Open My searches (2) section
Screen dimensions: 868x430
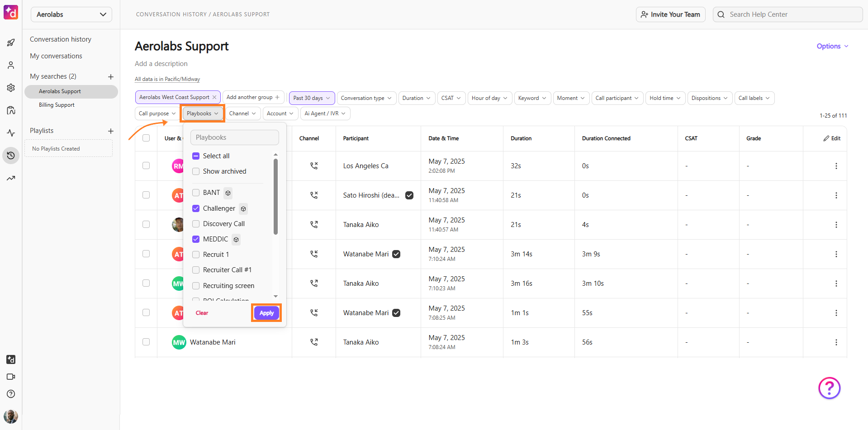[x=53, y=76]
